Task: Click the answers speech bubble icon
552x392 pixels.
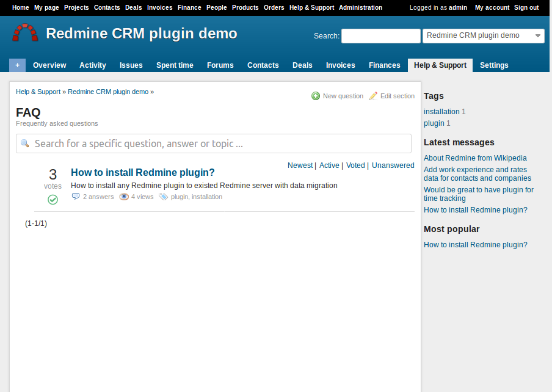Action: coord(76,197)
